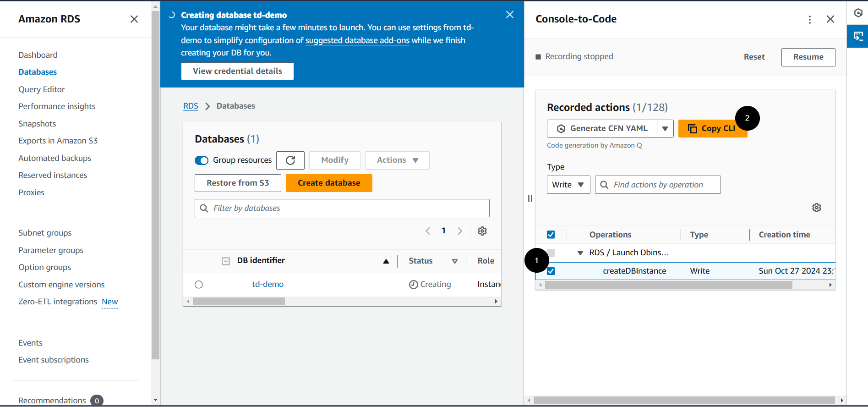
Task: Collapse DB identifier grouping icon
Action: (x=226, y=261)
